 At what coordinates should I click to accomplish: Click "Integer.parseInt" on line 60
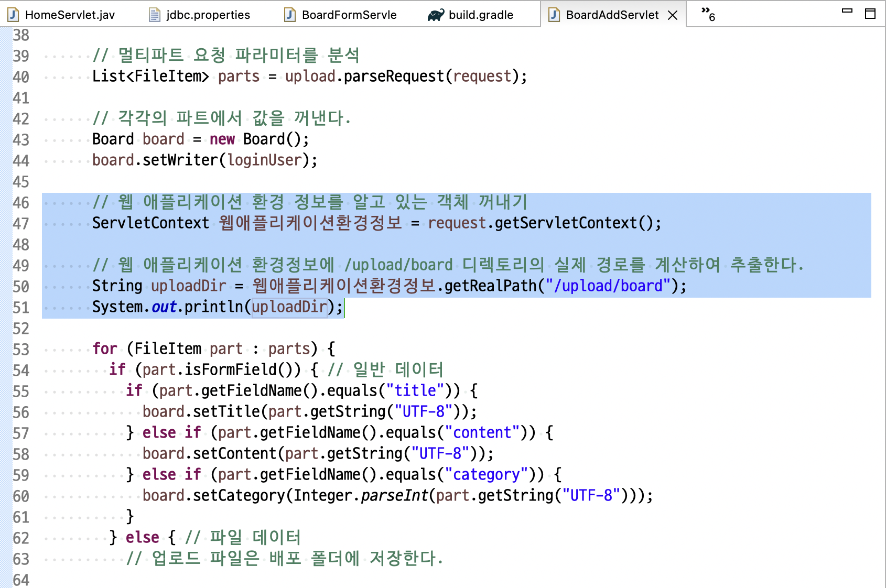360,496
